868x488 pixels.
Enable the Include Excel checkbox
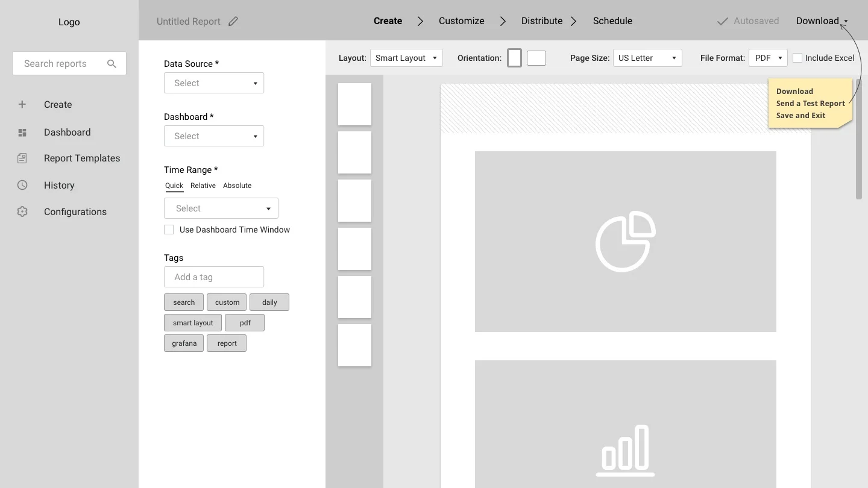797,58
